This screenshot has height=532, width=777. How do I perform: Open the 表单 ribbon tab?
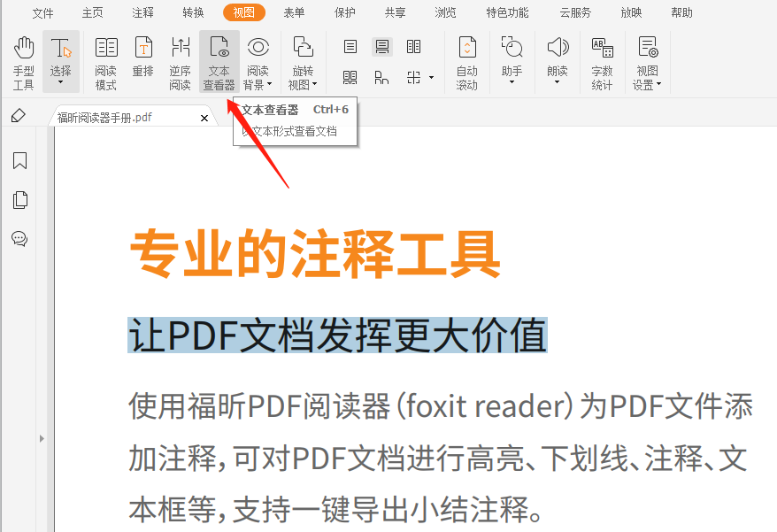coord(295,13)
